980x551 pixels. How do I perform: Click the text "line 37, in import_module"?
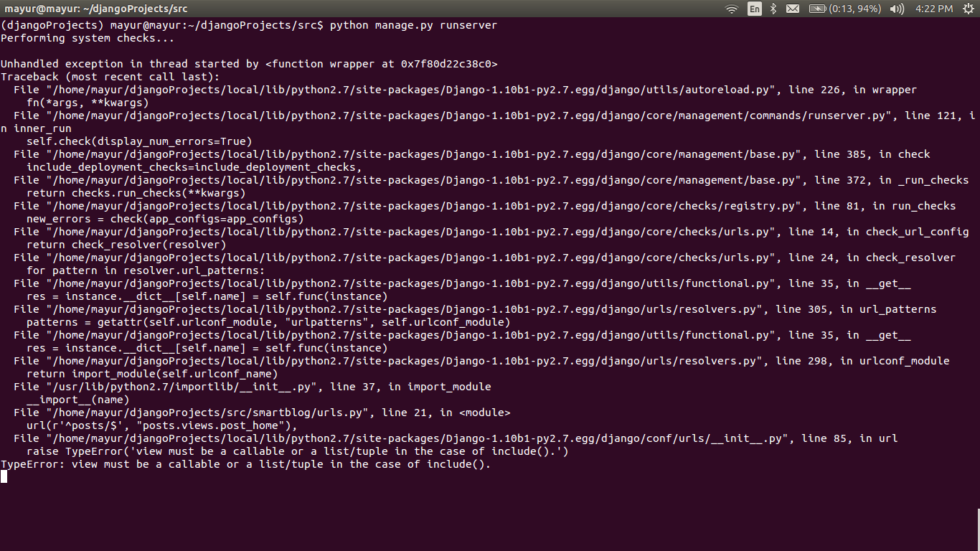[x=410, y=387]
